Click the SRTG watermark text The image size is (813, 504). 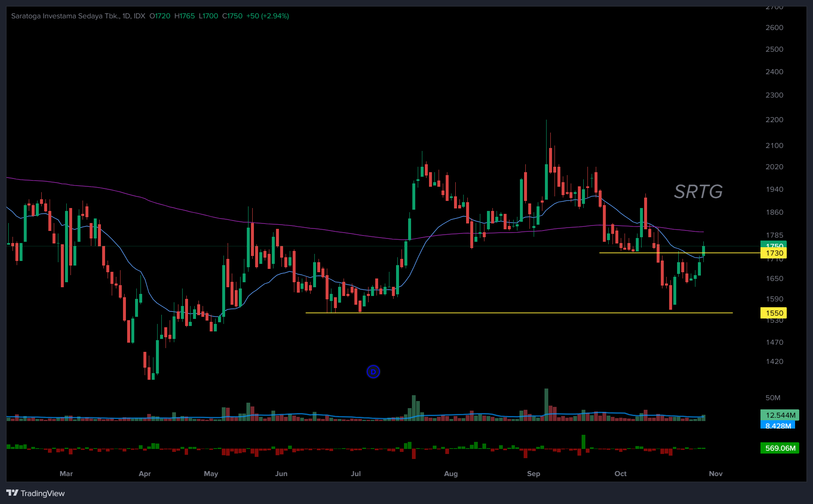coord(698,192)
